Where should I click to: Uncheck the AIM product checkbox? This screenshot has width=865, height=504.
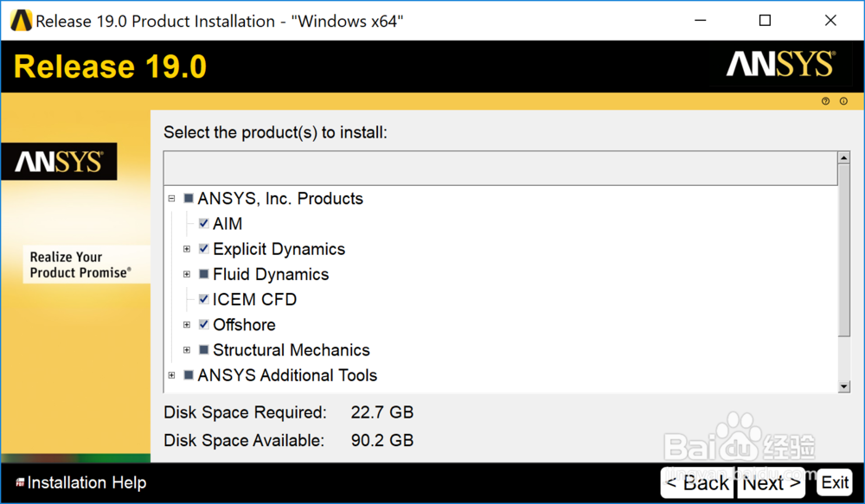pyautogui.click(x=202, y=223)
